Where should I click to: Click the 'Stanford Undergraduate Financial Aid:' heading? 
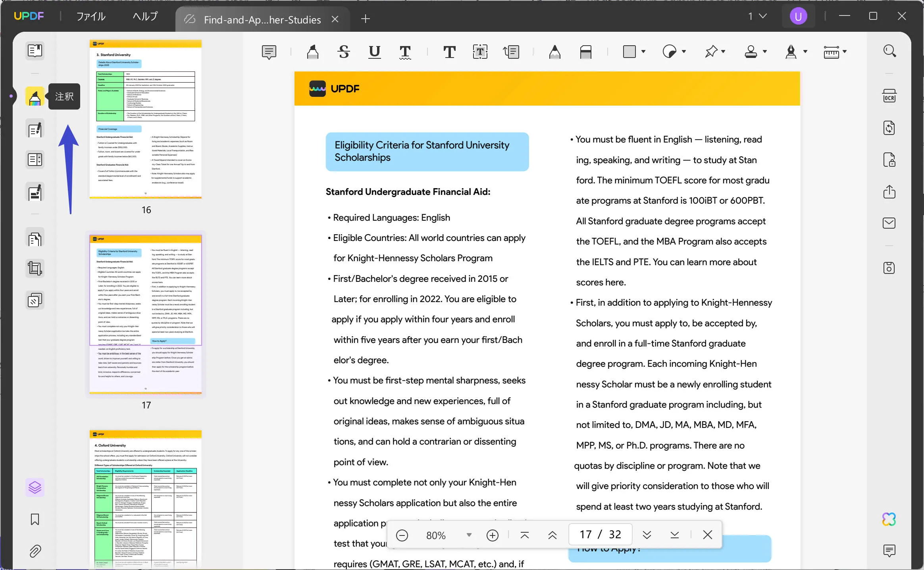[x=408, y=192]
